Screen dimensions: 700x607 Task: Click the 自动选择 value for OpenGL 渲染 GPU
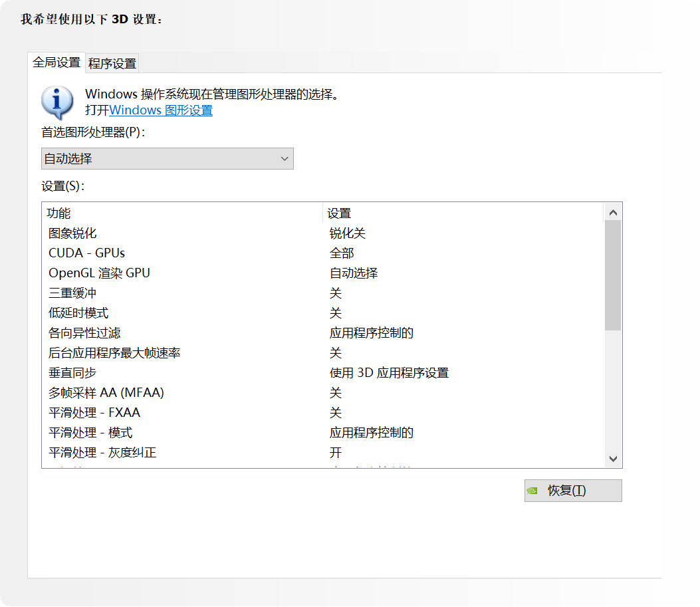coord(354,273)
